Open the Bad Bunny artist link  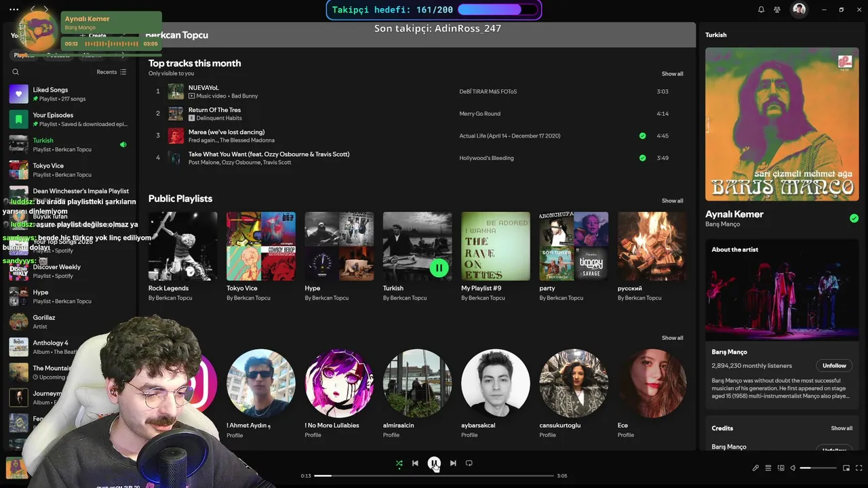click(x=244, y=96)
